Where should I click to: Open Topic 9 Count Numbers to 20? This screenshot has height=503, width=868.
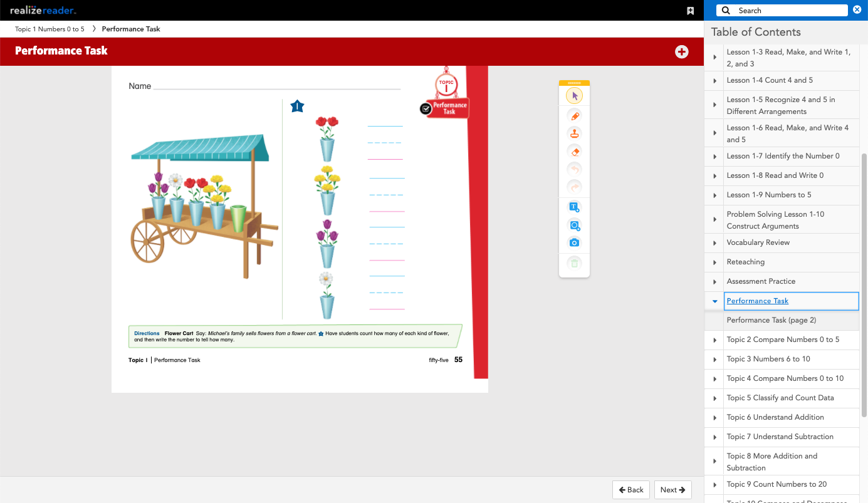click(776, 484)
